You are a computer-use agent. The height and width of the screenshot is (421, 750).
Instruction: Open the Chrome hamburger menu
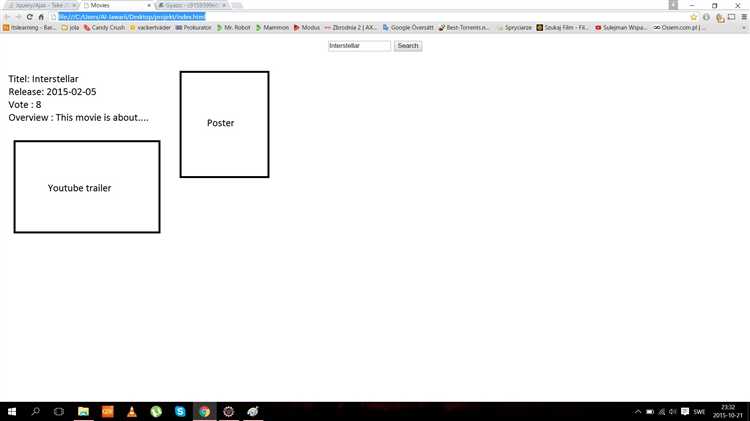click(x=743, y=17)
